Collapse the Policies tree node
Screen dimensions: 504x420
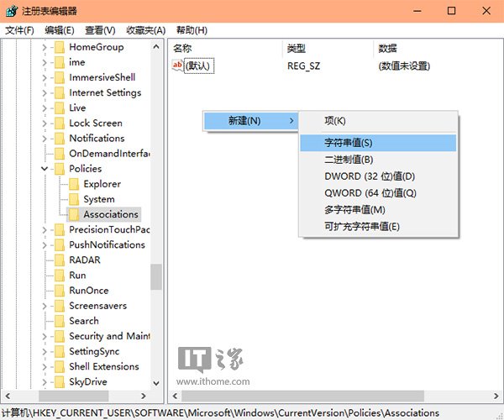point(45,169)
